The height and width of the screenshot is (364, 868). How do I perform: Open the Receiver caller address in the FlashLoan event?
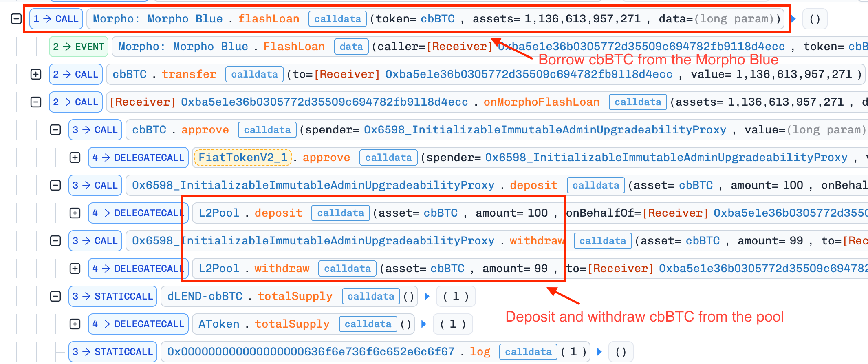pyautogui.click(x=606, y=47)
